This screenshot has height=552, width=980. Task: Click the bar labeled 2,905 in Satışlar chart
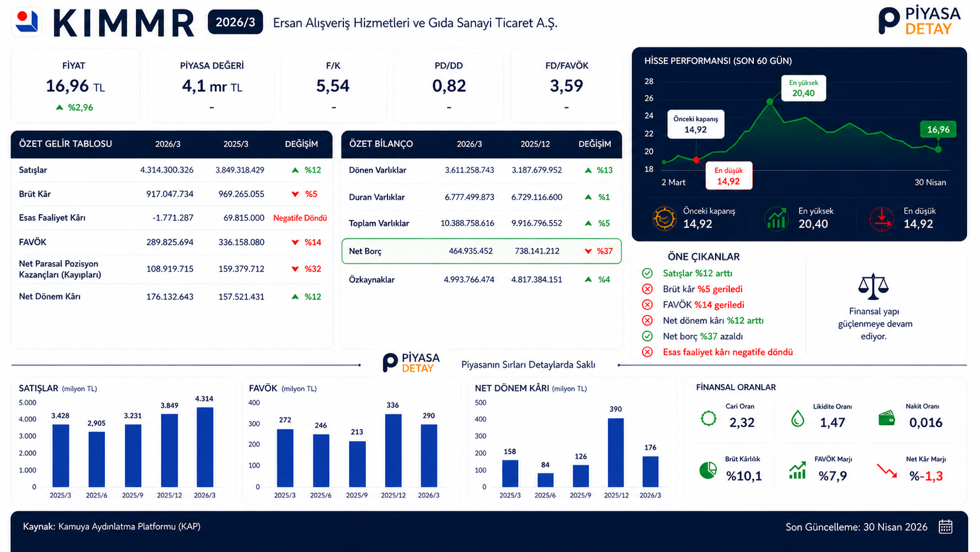coord(97,459)
